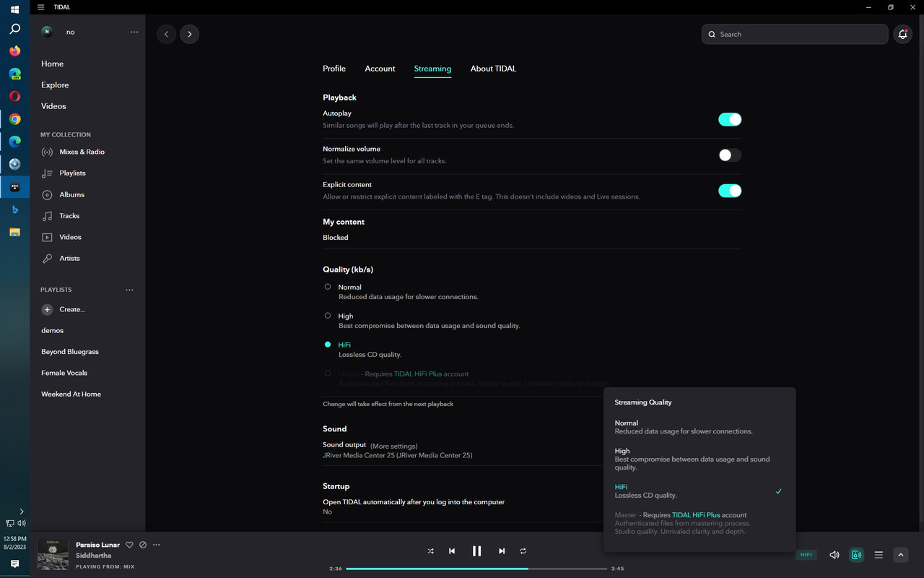Open the play queue list icon

point(879,555)
